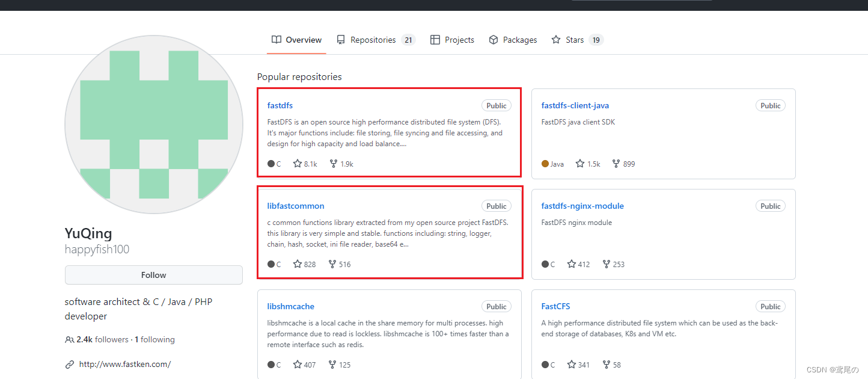The height and width of the screenshot is (379, 868).
Task: View the 1 following list
Action: pyautogui.click(x=154, y=339)
